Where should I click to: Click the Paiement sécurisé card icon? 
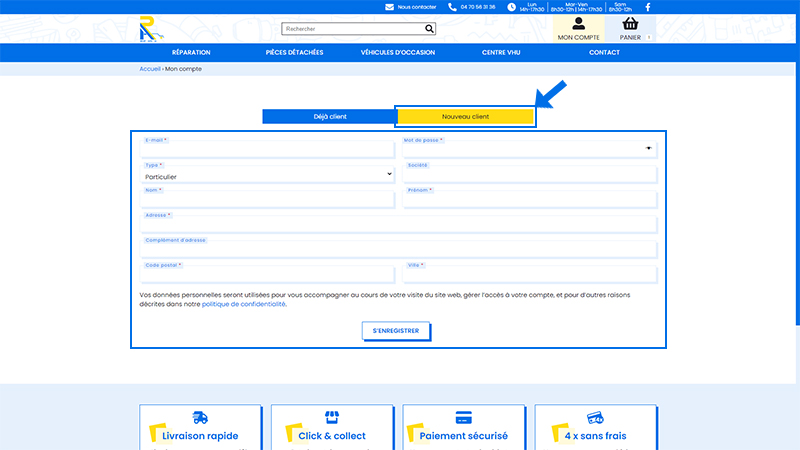(x=463, y=418)
